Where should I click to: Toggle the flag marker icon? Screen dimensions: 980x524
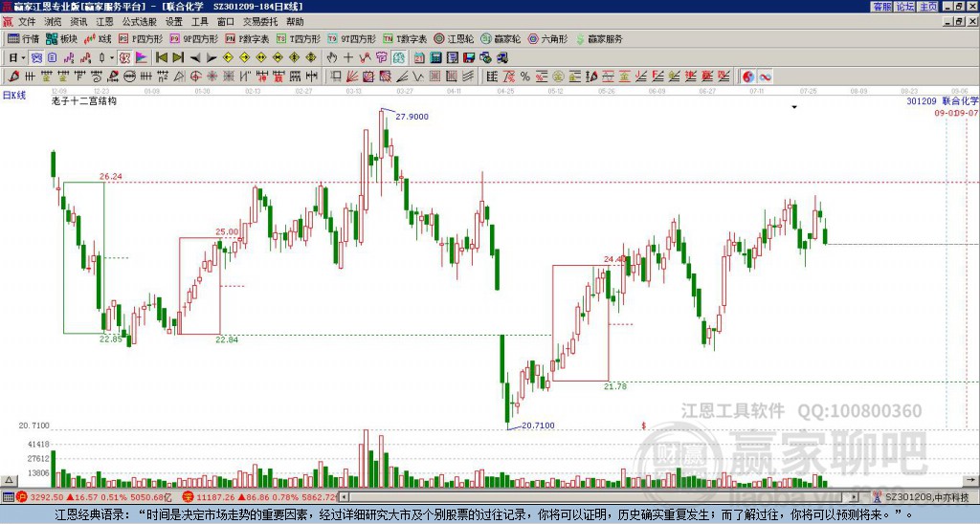coord(142,57)
